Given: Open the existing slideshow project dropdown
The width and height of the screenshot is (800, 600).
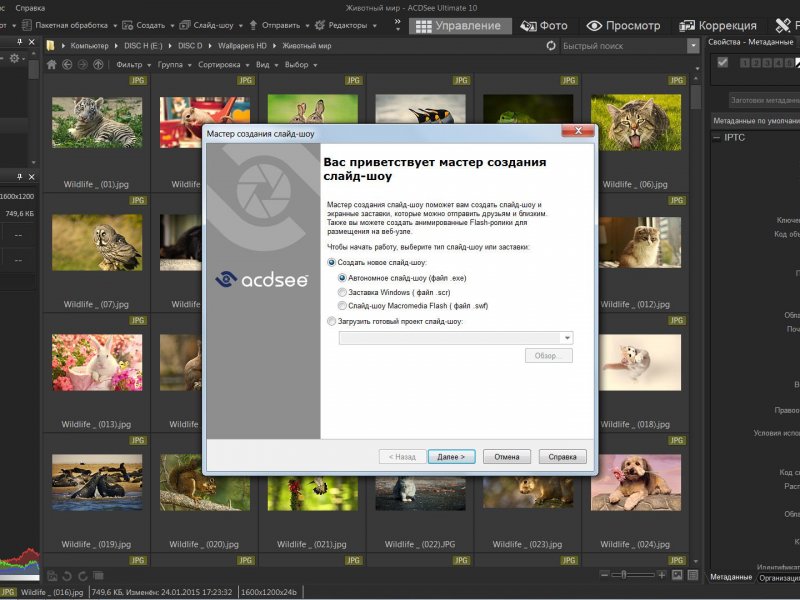Looking at the screenshot, I should coord(567,338).
